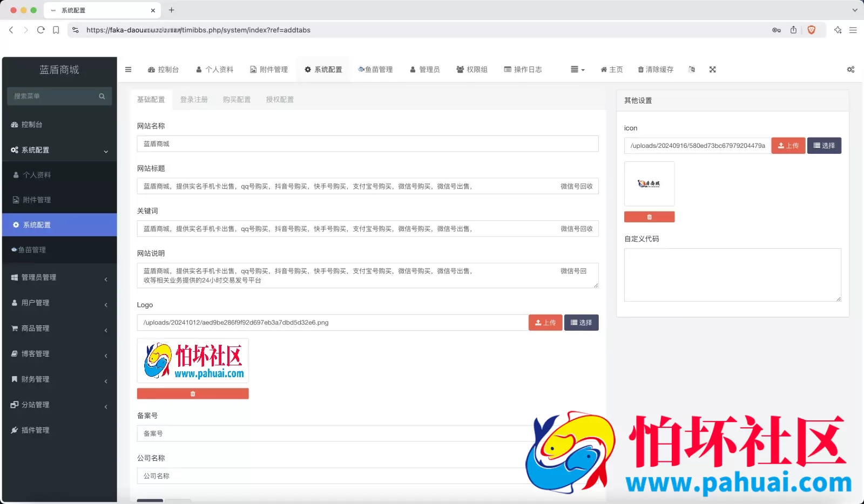Click the browser share icon

793,30
